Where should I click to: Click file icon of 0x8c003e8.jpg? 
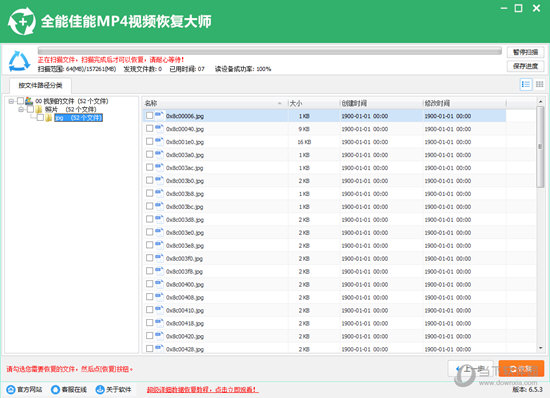(x=159, y=245)
